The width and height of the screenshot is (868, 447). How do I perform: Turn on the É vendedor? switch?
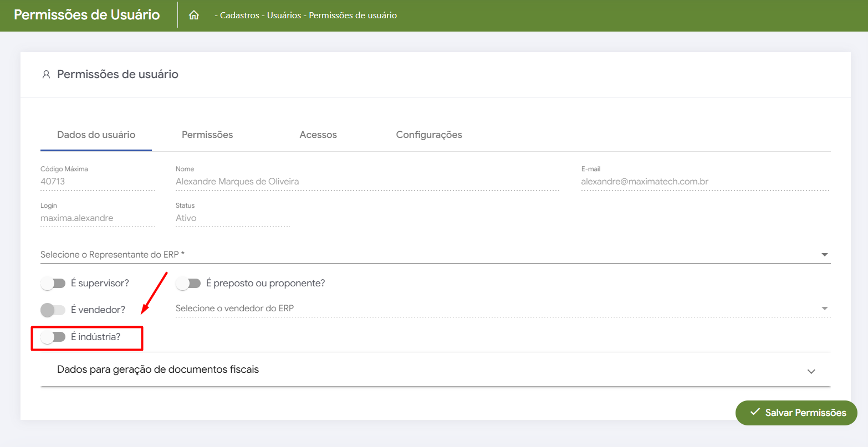pos(53,310)
